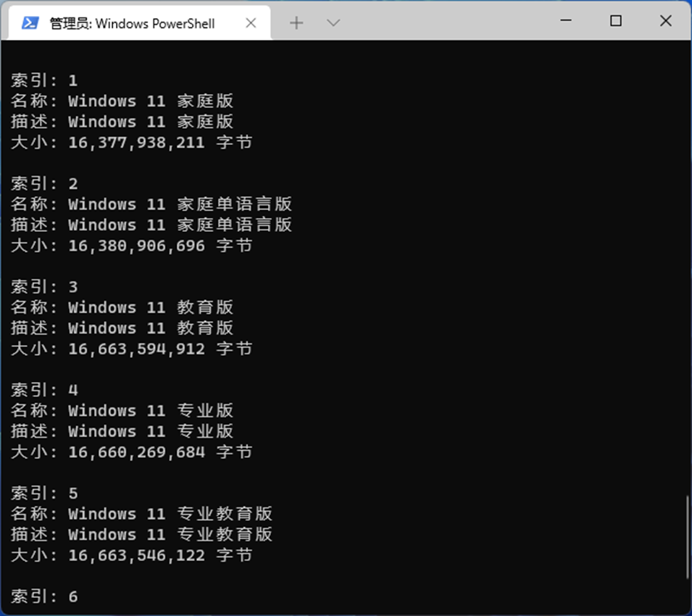Minimize the terminal window
Screen dimensions: 692x616
pos(566,20)
